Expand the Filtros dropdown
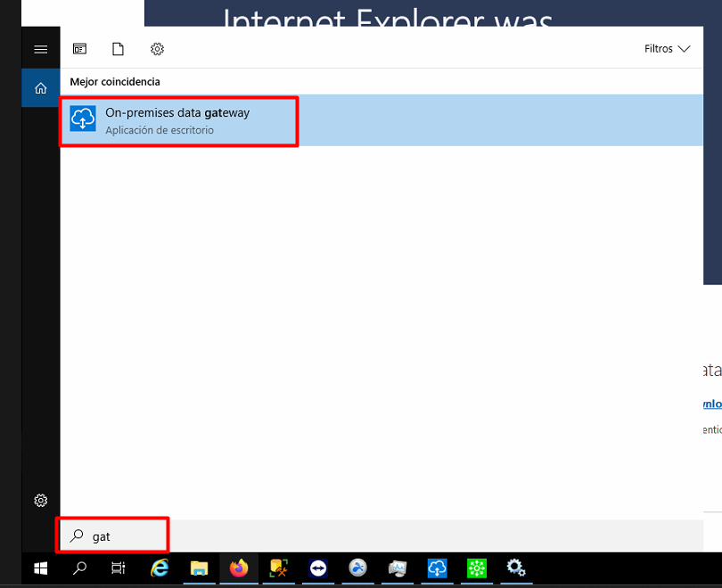The height and width of the screenshot is (588, 722). click(667, 49)
